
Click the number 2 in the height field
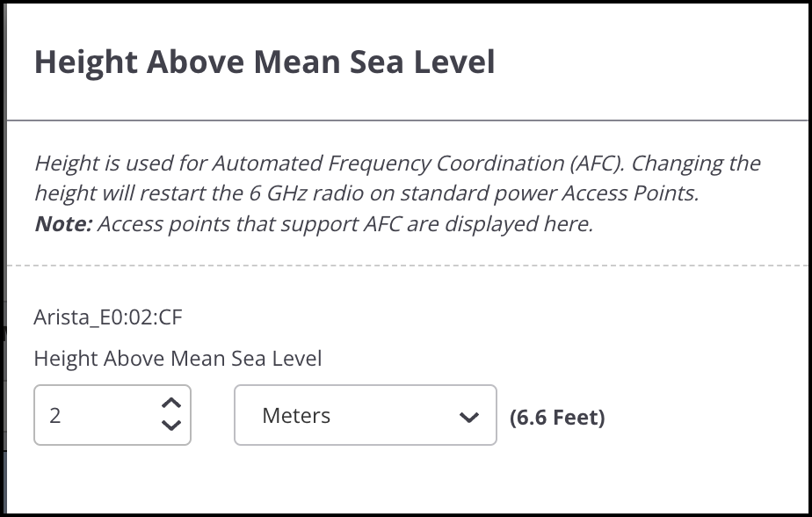[x=55, y=415]
